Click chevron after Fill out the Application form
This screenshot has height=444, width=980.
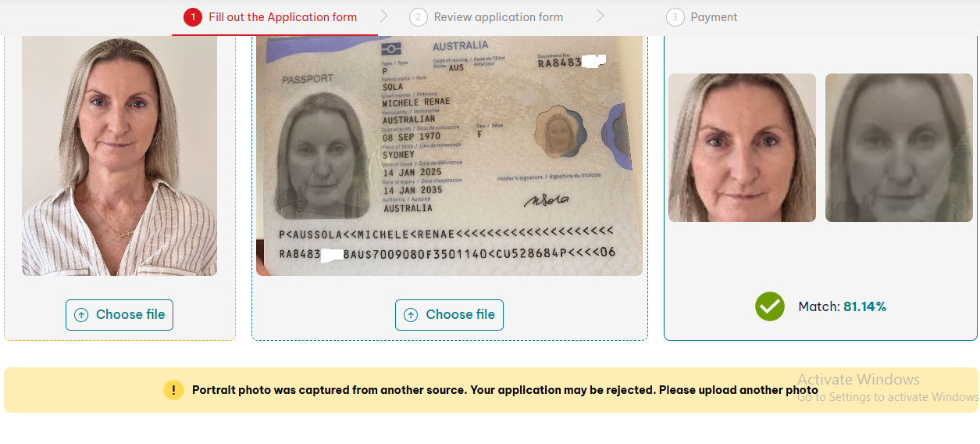point(383,16)
